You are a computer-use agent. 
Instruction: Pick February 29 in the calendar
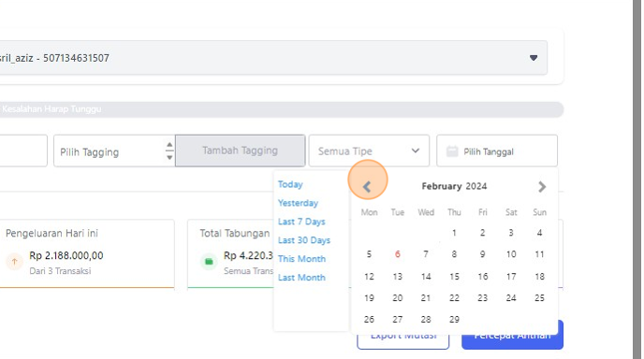[x=454, y=319]
